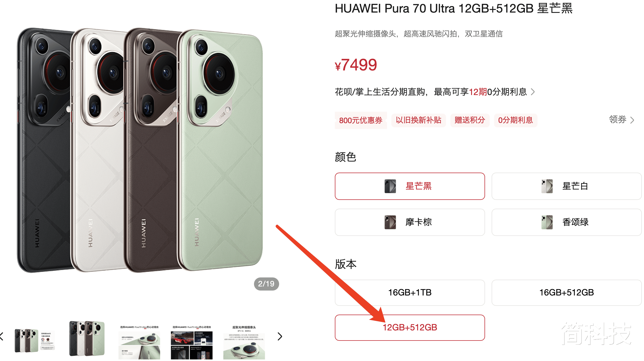This screenshot has height=361, width=644.
Task: Open the 领券 coupon expander
Action: pyautogui.click(x=622, y=120)
